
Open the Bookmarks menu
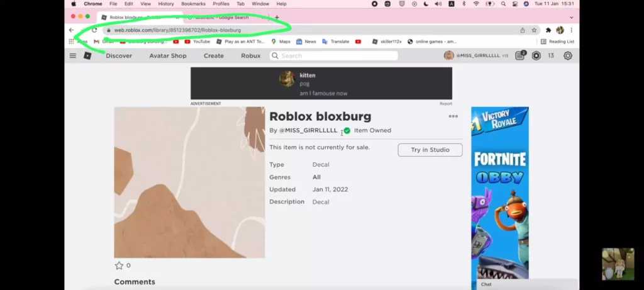point(194,4)
